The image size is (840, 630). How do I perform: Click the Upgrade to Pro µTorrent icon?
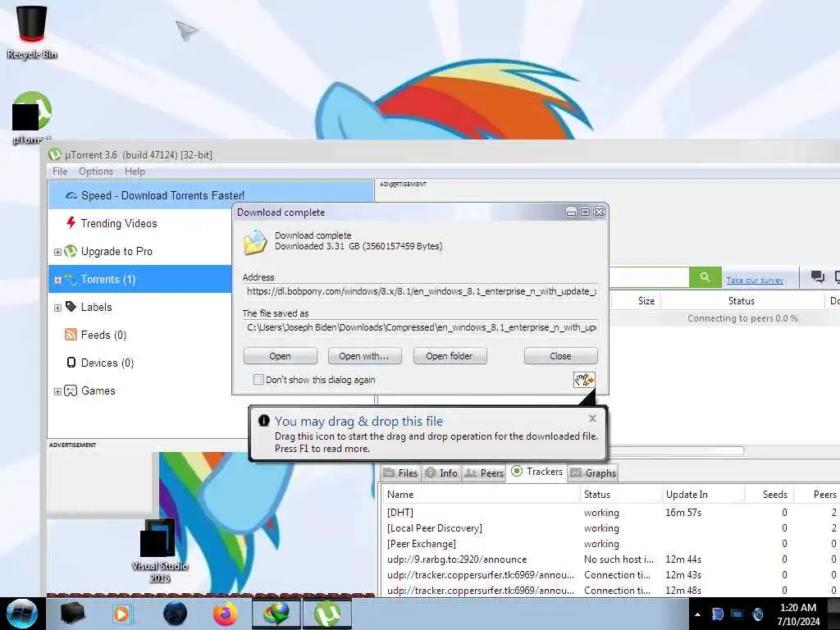[71, 251]
